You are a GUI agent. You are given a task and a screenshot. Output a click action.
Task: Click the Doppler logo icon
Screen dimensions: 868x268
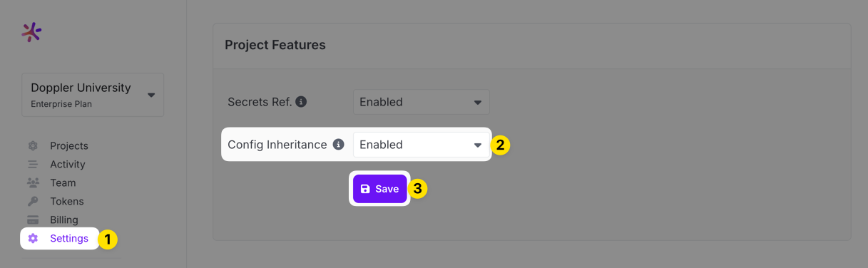31,32
